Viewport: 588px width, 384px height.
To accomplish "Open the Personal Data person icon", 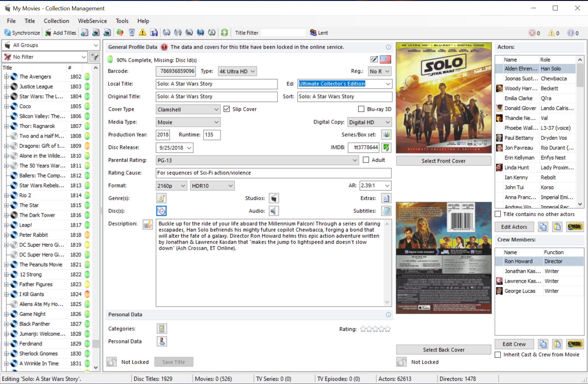I will point(162,341).
